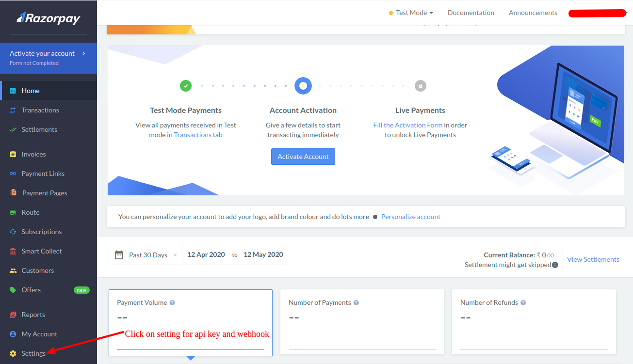This screenshot has height=364, width=633.
Task: Click the Offers tag icon
Action: (x=13, y=290)
